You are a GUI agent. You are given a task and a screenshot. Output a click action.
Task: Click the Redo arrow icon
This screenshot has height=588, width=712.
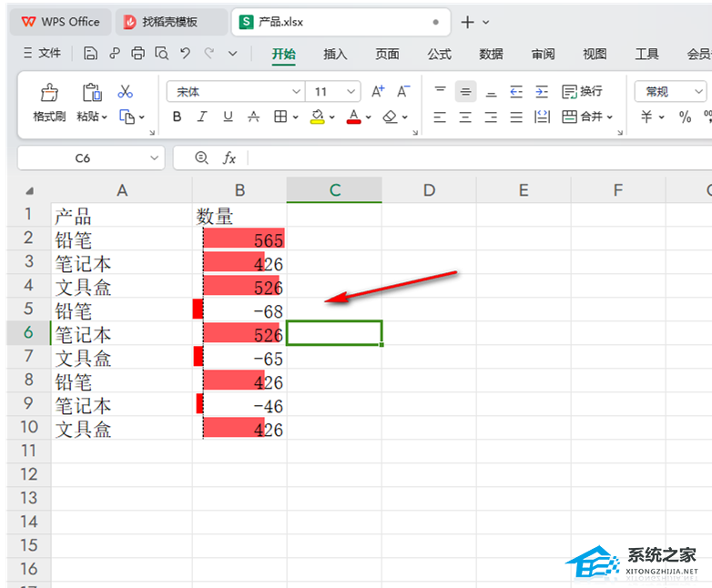tap(209, 54)
